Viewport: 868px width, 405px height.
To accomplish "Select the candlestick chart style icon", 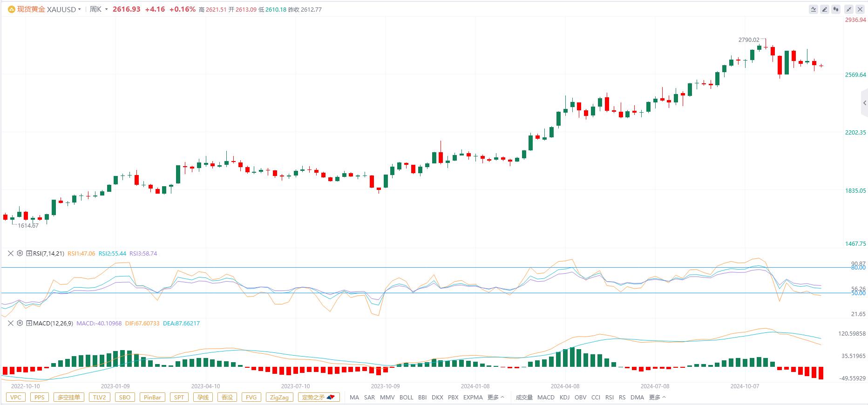I will coord(836,9).
